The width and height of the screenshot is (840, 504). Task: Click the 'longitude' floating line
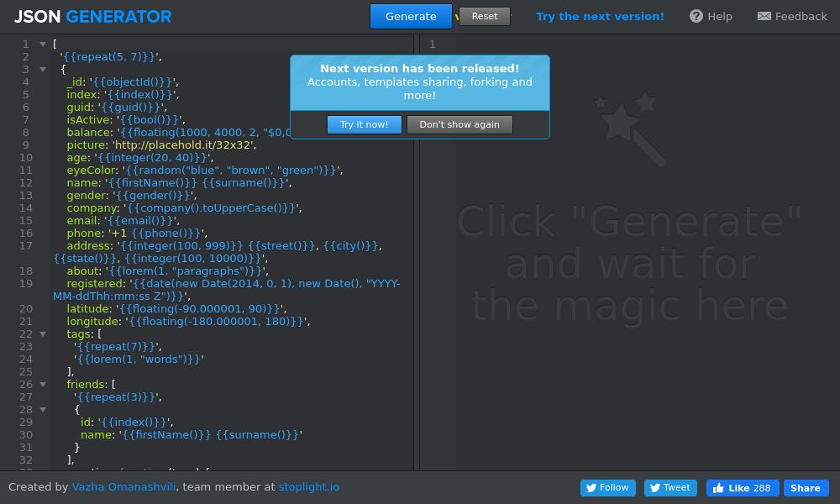pyautogui.click(x=188, y=321)
